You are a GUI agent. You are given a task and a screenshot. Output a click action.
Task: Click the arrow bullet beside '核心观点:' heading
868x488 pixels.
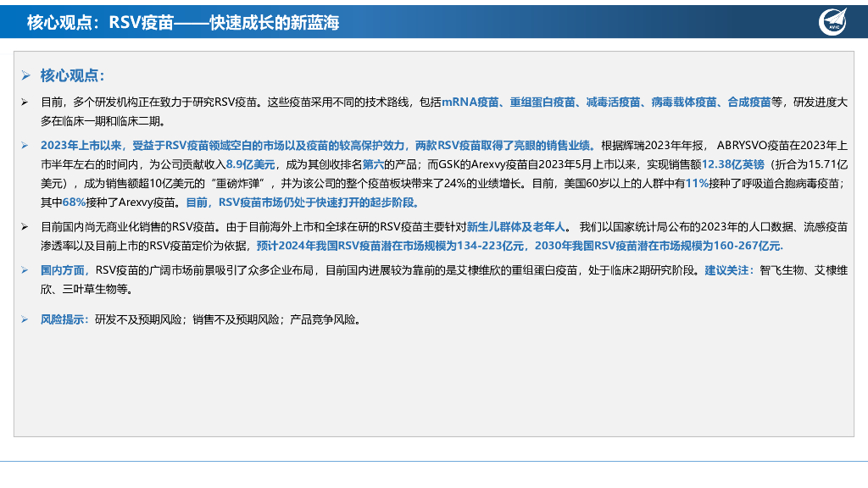pyautogui.click(x=25, y=75)
